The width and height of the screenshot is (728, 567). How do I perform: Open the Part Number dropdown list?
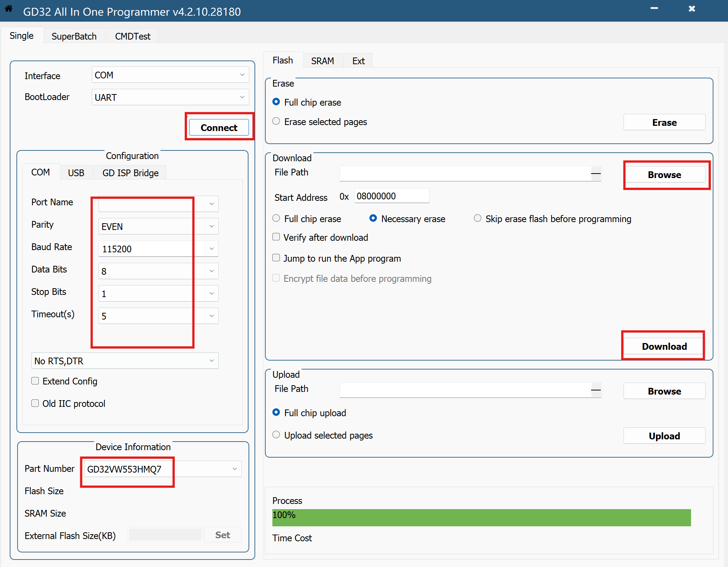234,469
